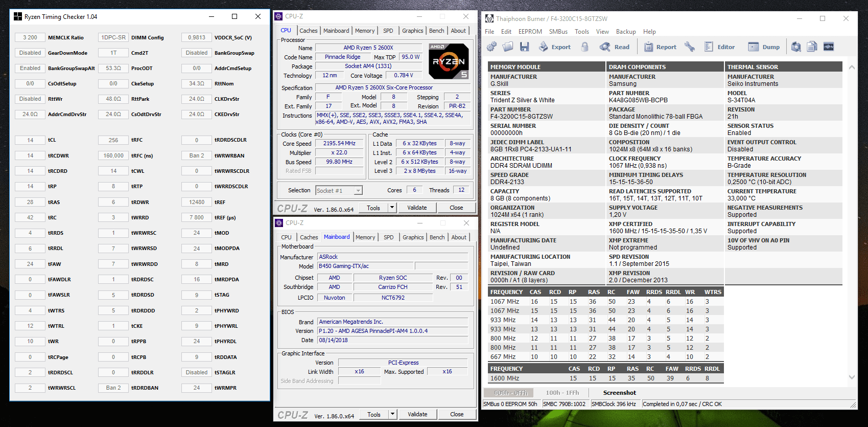
Task: Click the waveform monitor icon in the toolbar
Action: click(829, 47)
